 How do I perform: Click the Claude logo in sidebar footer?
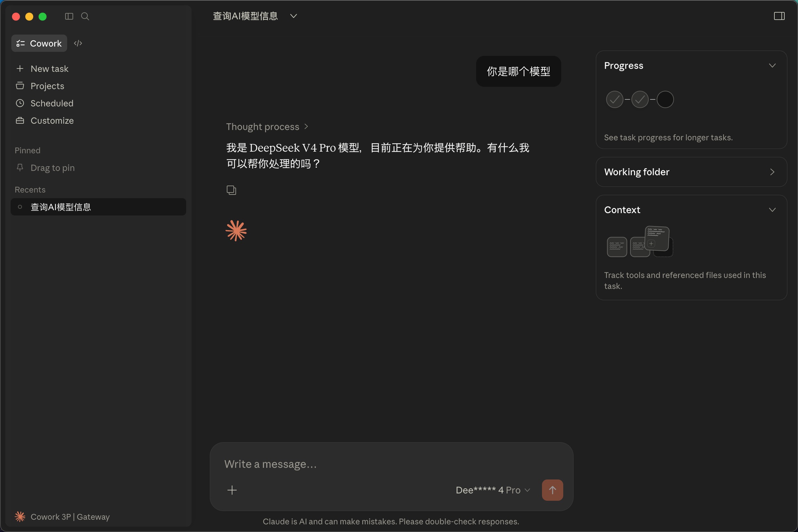pyautogui.click(x=20, y=516)
